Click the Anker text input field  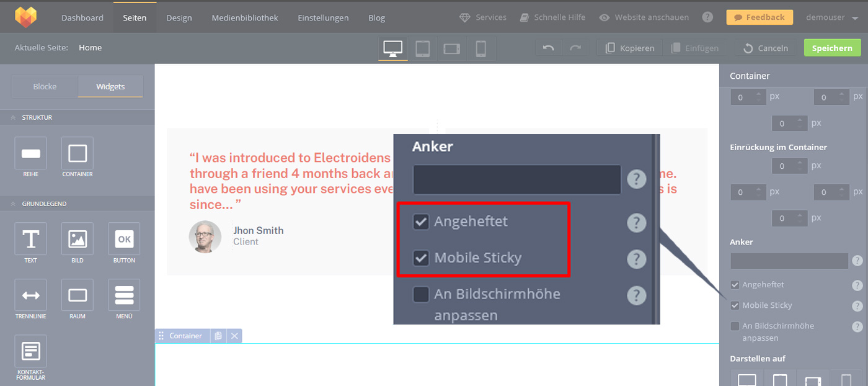coord(789,261)
